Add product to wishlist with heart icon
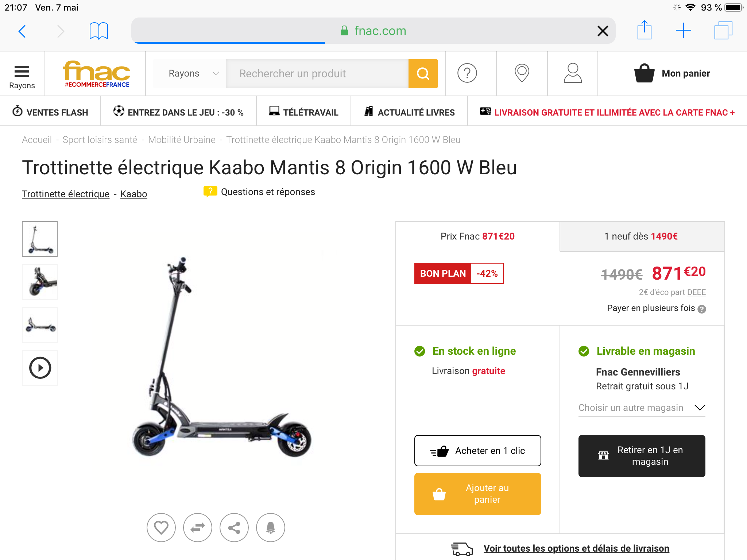 161,528
